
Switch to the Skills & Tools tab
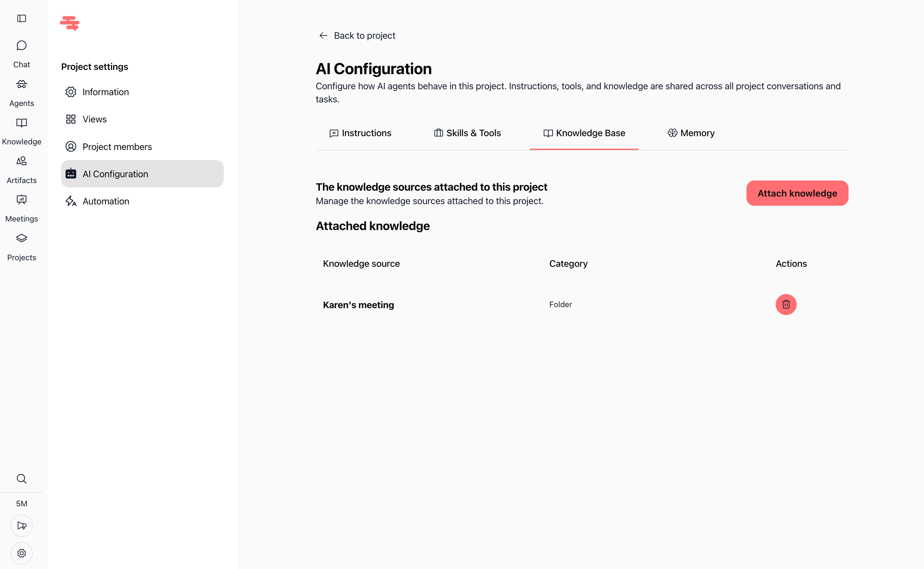467,133
